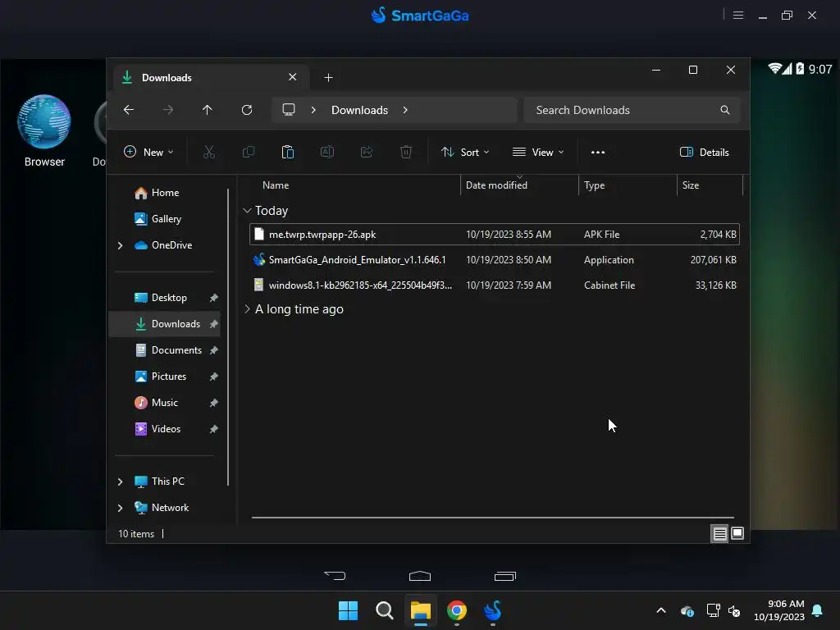Open Windows Start menu
840x630 pixels.
tap(348, 610)
